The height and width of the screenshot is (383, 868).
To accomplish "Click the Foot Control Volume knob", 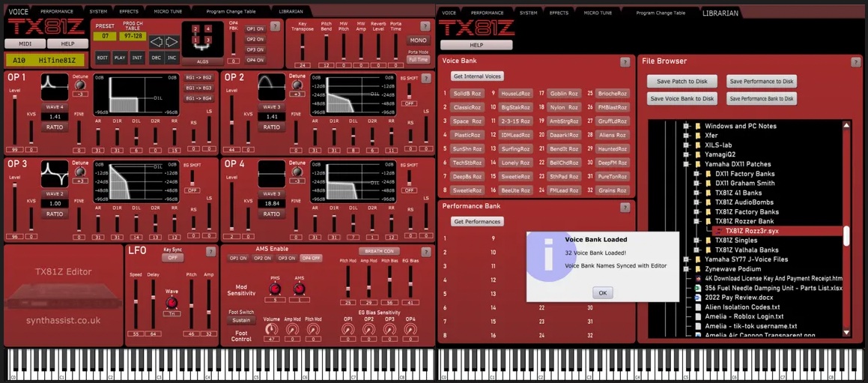I will (271, 329).
